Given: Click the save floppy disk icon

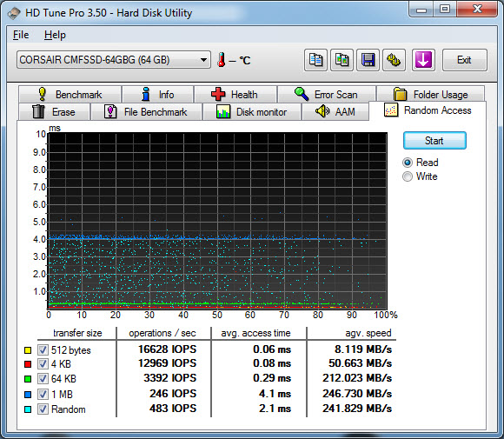Looking at the screenshot, I should pos(368,60).
